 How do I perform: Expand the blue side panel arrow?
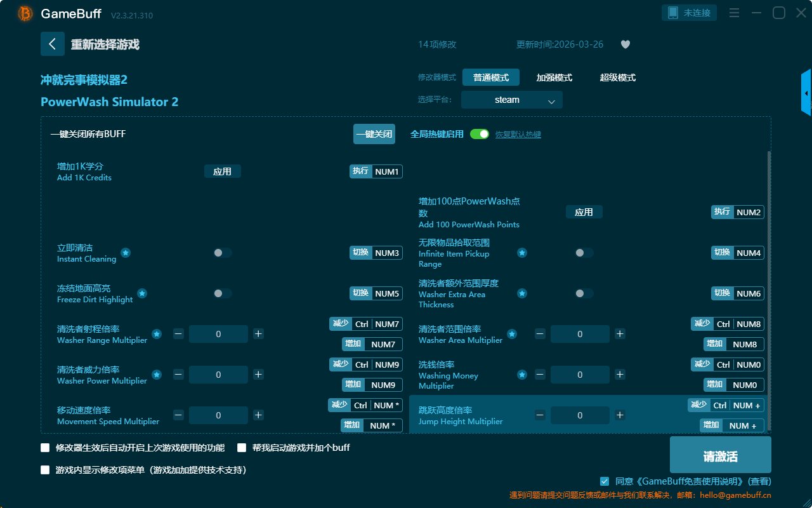click(x=806, y=93)
